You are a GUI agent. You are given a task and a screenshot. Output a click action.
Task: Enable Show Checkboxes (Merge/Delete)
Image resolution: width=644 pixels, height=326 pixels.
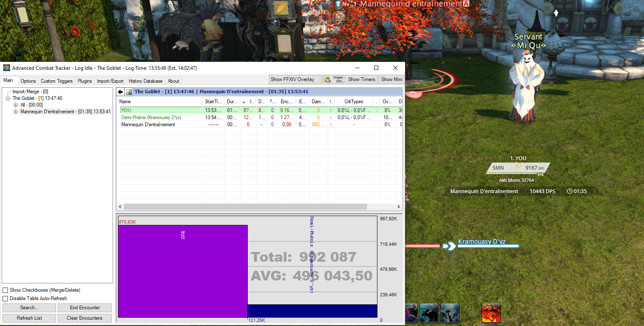5,290
